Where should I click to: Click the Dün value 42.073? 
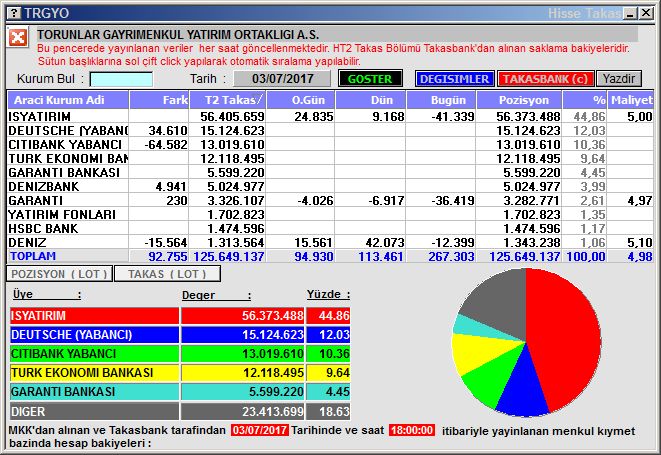click(385, 242)
